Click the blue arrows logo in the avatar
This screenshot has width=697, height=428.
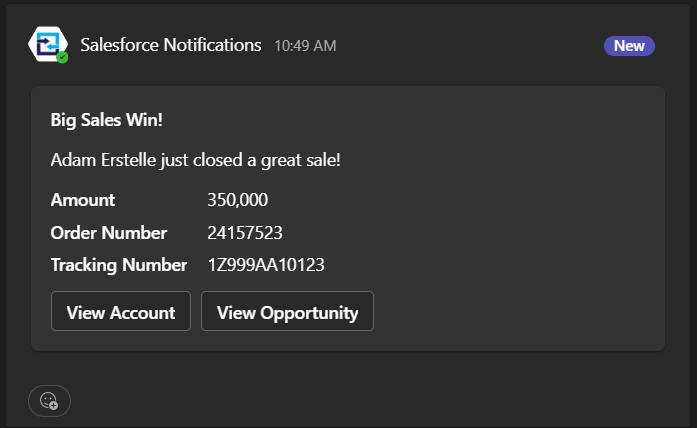click(47, 44)
